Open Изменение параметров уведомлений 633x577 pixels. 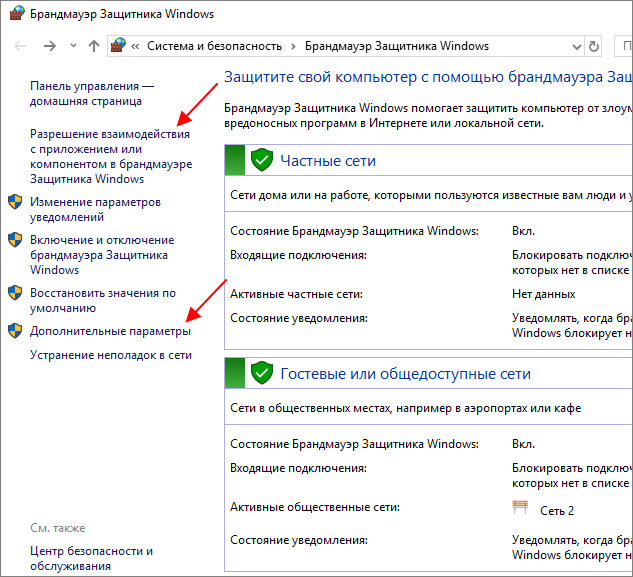[x=95, y=209]
